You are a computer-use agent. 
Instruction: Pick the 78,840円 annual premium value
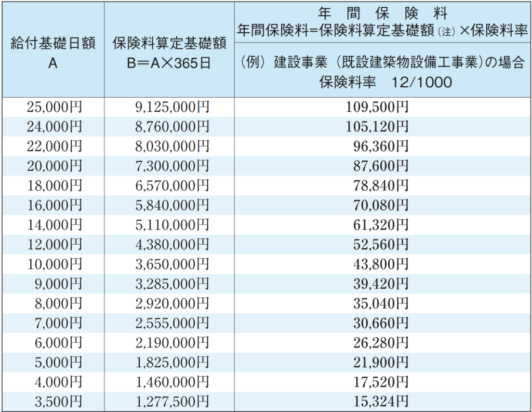point(381,186)
